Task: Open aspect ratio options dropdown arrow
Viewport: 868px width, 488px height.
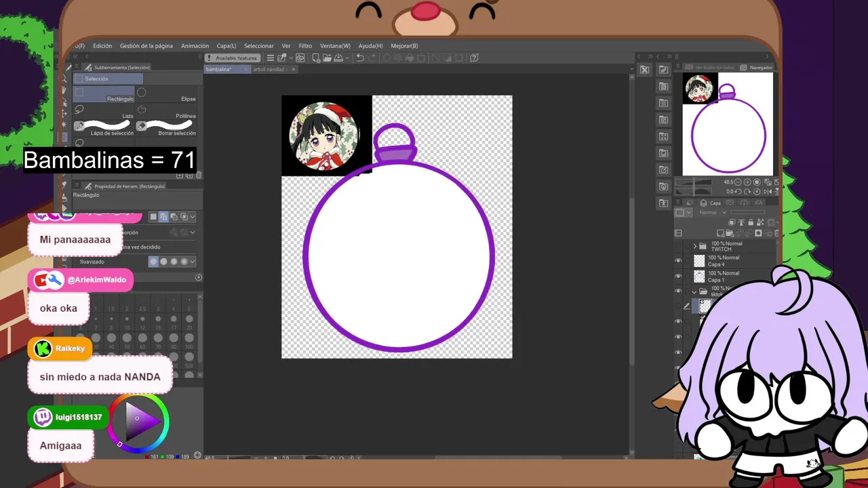Action: click(193, 232)
